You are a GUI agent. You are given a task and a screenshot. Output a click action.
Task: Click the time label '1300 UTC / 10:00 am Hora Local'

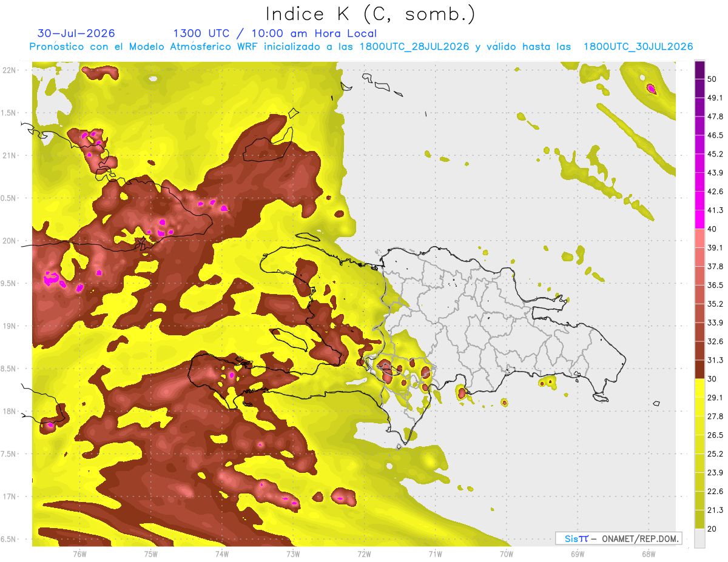click(275, 33)
